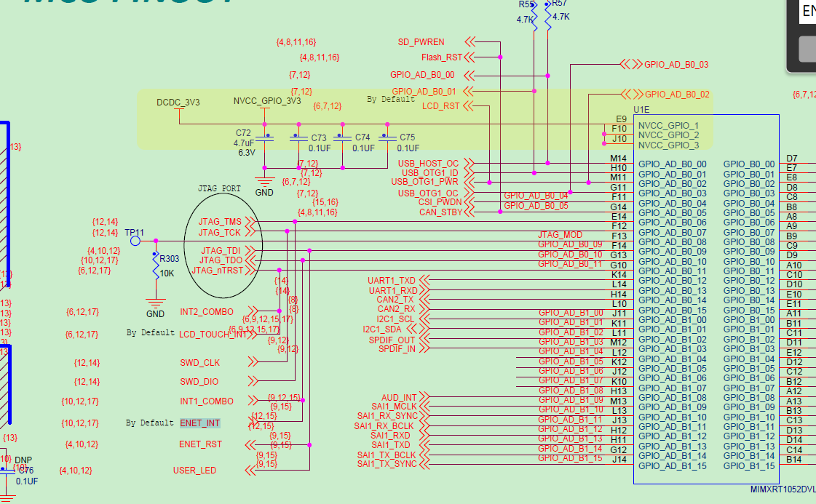Click the JTAG_TMS port connector arrow
Image resolution: width=816 pixels, height=504 pixels.
pyautogui.click(x=250, y=222)
